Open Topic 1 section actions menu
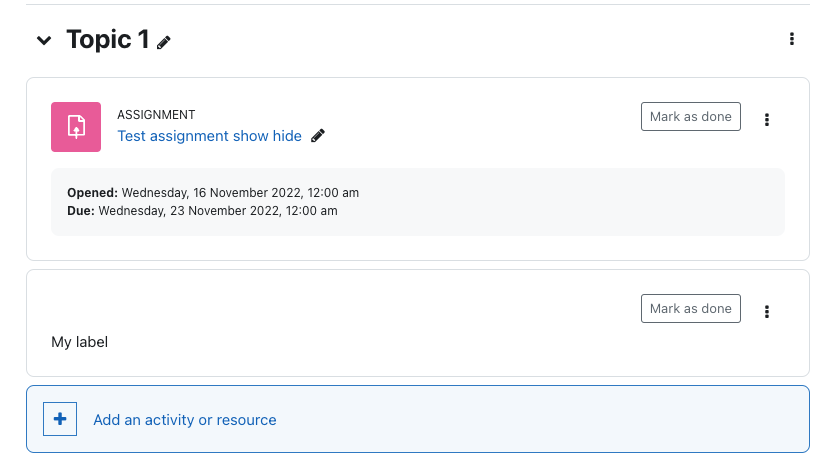Image resolution: width=840 pixels, height=467 pixels. tap(792, 39)
